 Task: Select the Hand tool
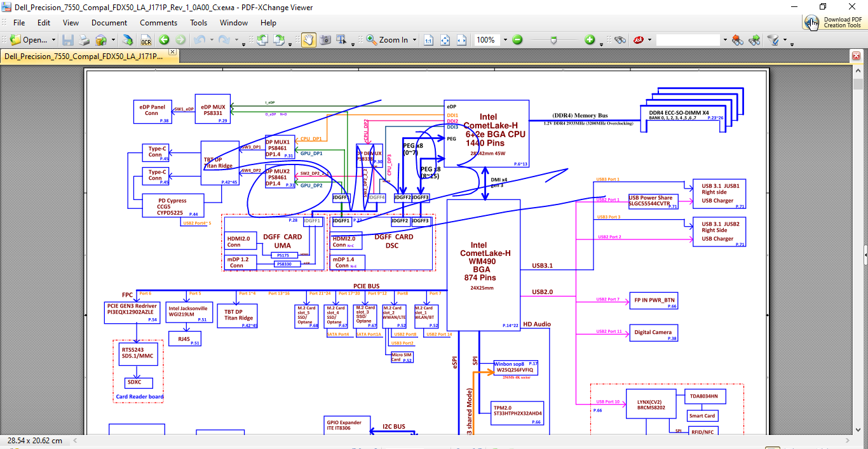point(308,39)
